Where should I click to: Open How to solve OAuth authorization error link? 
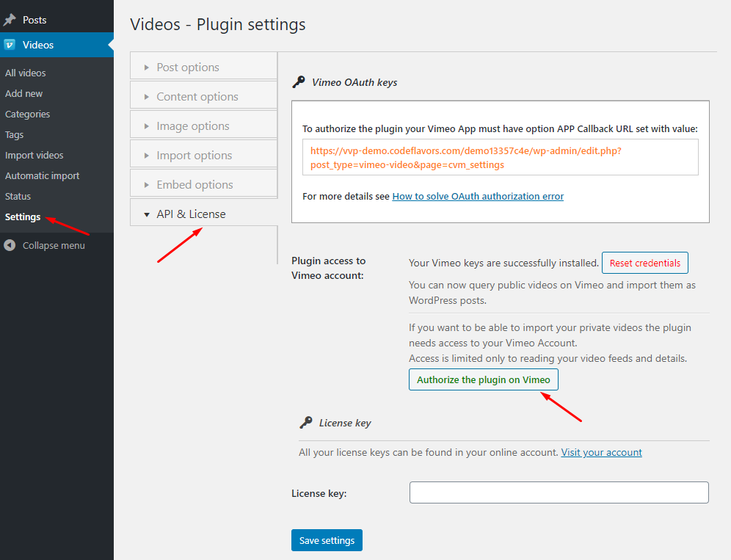click(478, 196)
